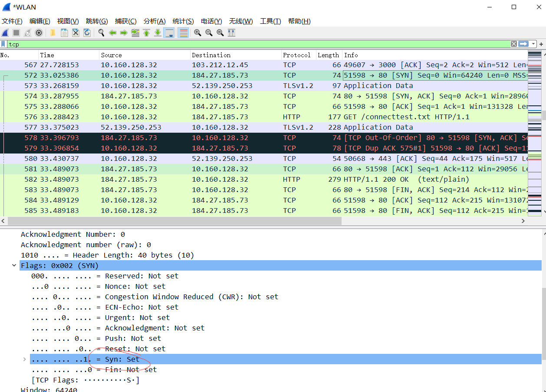Image resolution: width=546 pixels, height=392 pixels.
Task: Click the zoom out magnifier icon
Action: coord(209,33)
